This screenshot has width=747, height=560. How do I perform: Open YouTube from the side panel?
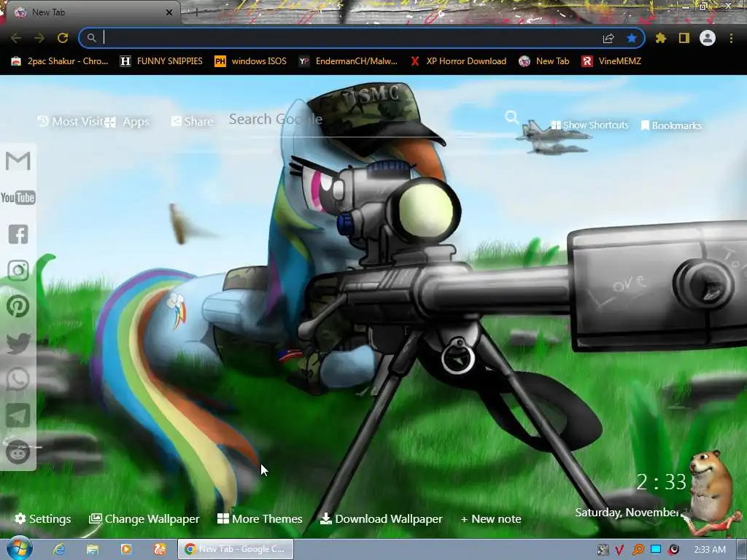(18, 198)
